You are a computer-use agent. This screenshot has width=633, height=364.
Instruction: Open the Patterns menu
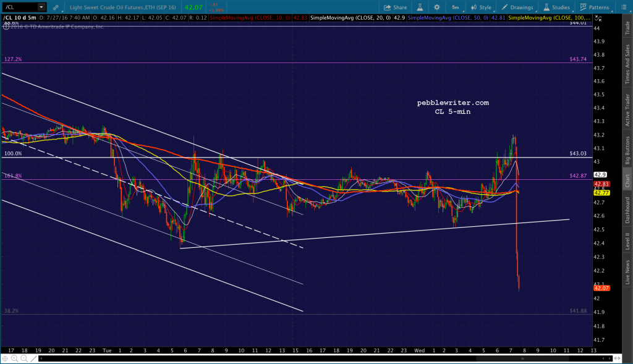point(595,7)
